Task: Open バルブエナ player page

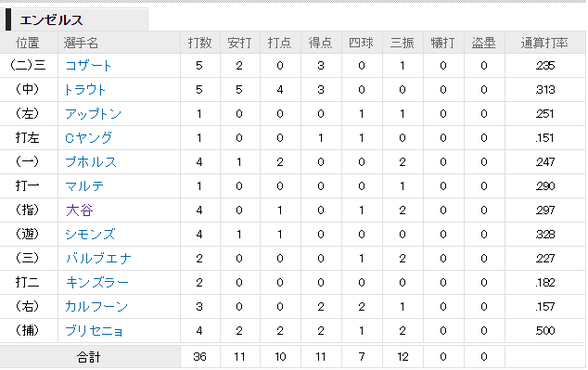Action: (99, 258)
